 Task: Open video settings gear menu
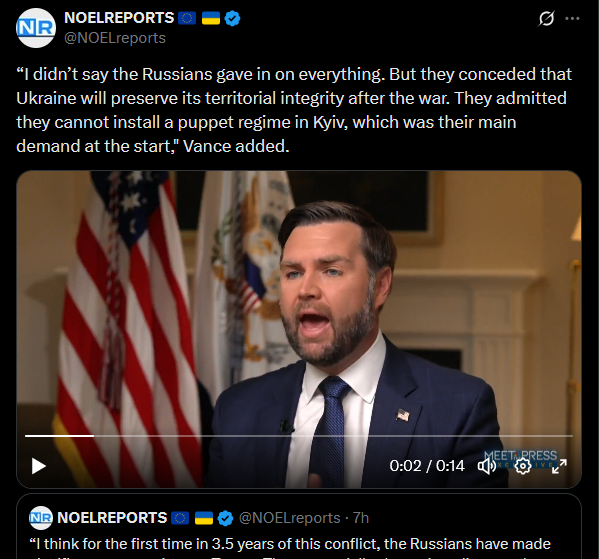click(x=523, y=466)
